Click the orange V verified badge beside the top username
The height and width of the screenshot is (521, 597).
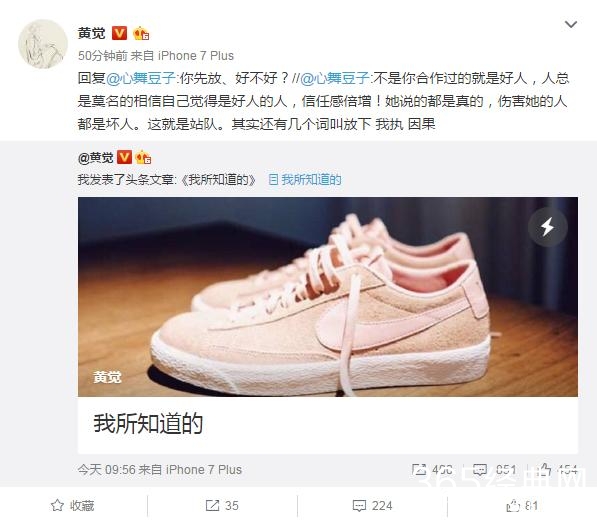(x=120, y=33)
